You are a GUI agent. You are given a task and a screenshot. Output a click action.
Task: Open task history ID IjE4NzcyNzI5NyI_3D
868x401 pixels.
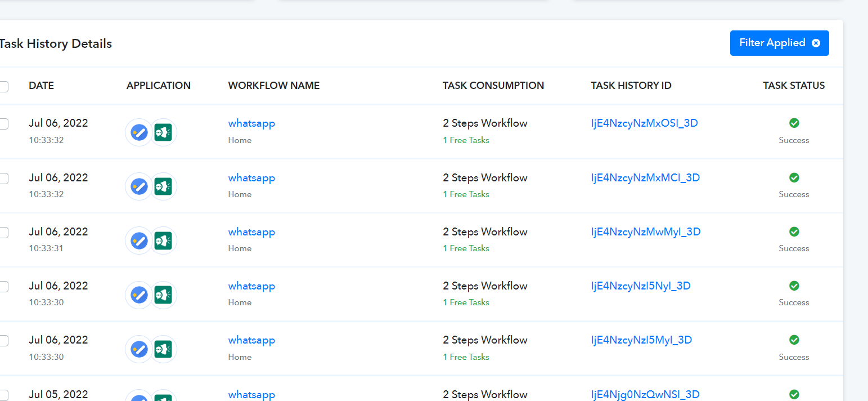(x=641, y=286)
